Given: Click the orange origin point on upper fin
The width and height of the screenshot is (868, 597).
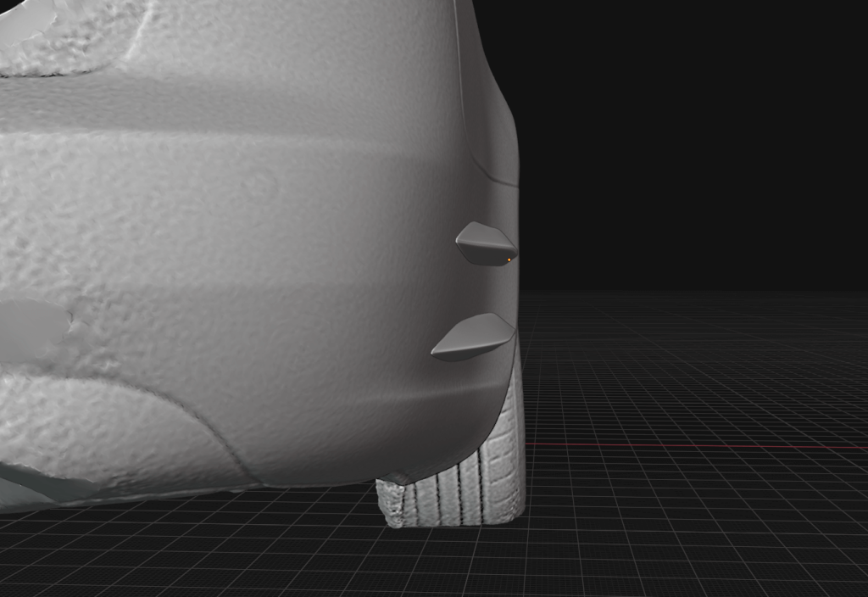Looking at the screenshot, I should pyautogui.click(x=509, y=259).
